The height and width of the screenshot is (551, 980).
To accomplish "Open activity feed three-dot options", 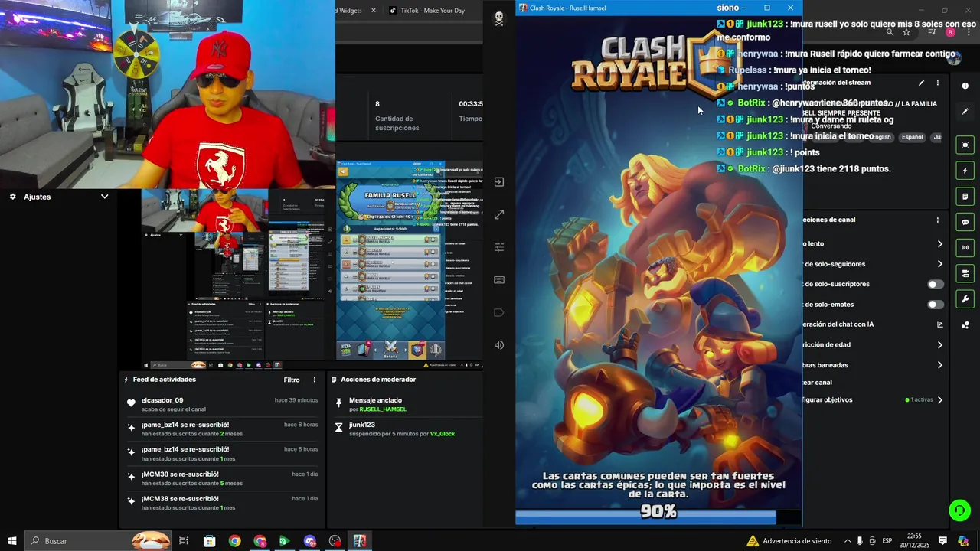I will [314, 380].
